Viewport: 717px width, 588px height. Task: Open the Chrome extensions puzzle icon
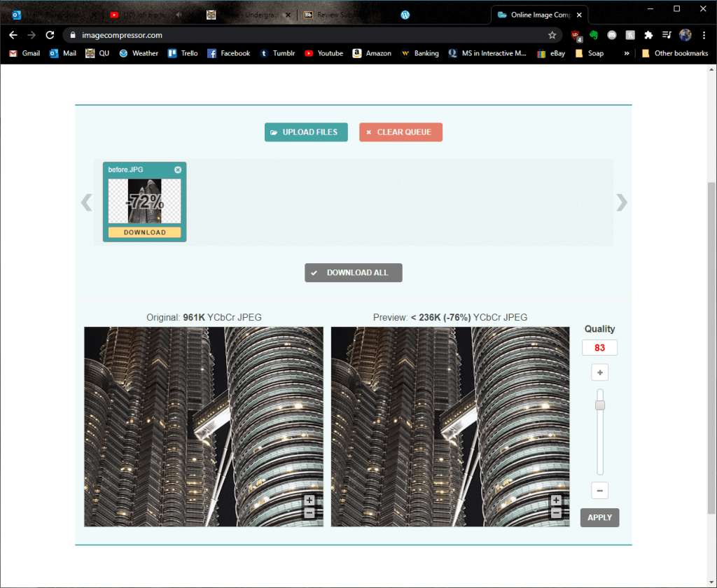(648, 35)
